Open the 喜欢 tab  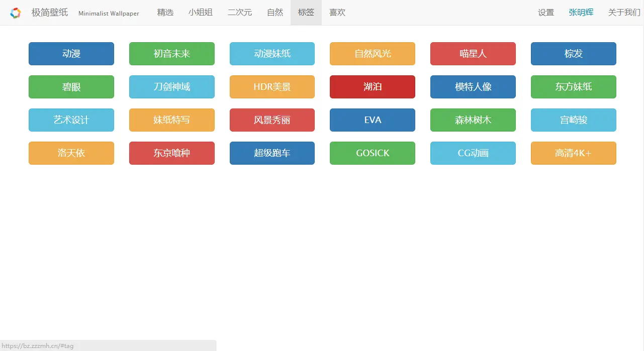pyautogui.click(x=337, y=13)
